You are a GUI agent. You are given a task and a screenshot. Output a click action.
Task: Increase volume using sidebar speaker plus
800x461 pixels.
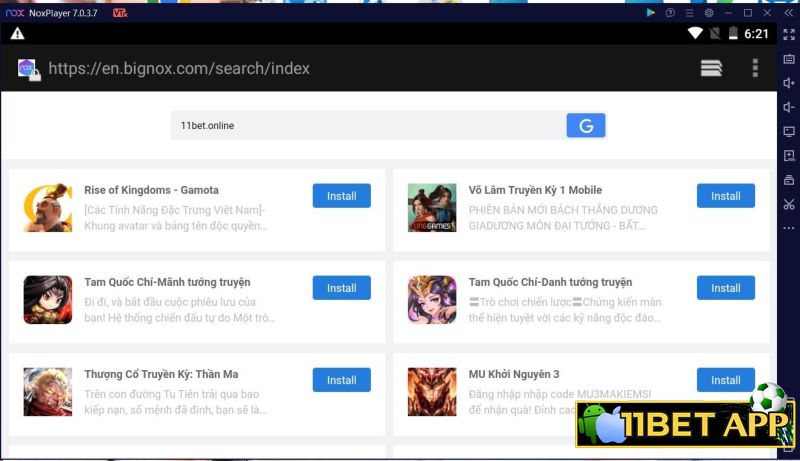789,83
